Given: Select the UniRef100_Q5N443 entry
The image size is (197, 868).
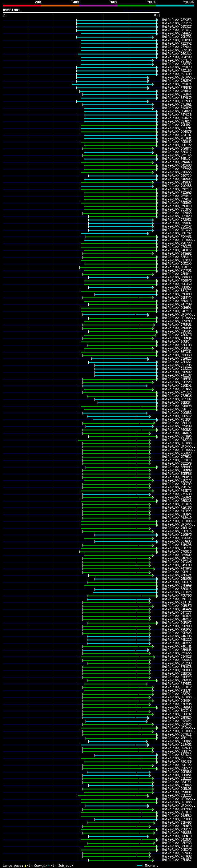Looking at the screenshot, I should (x=177, y=162).
